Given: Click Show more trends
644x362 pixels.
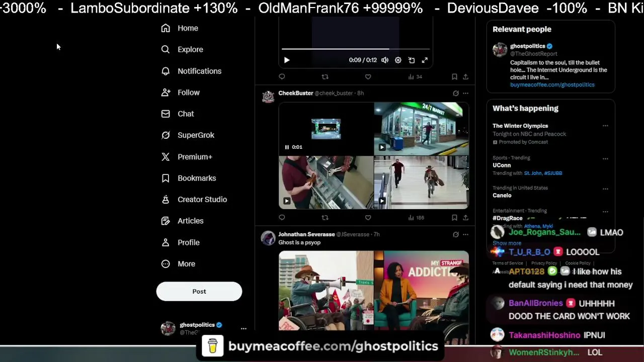Looking at the screenshot, I should coord(507,243).
